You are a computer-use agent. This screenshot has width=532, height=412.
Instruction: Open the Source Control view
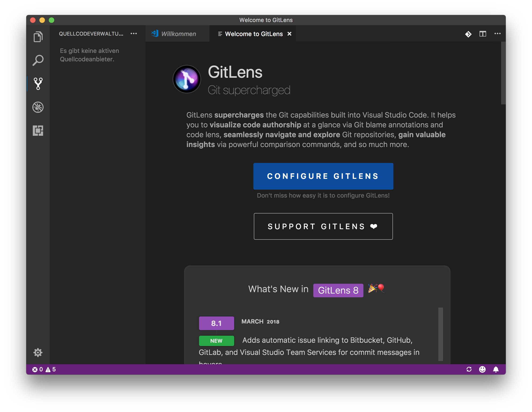[38, 84]
